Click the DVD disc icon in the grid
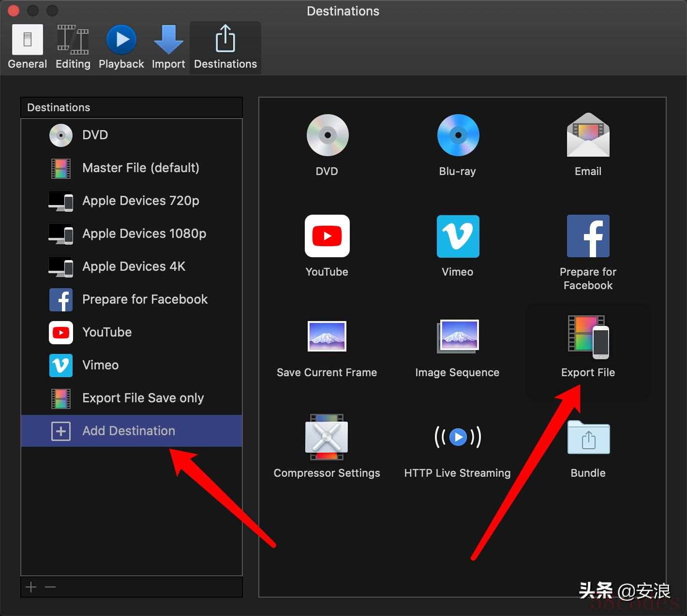 click(328, 135)
